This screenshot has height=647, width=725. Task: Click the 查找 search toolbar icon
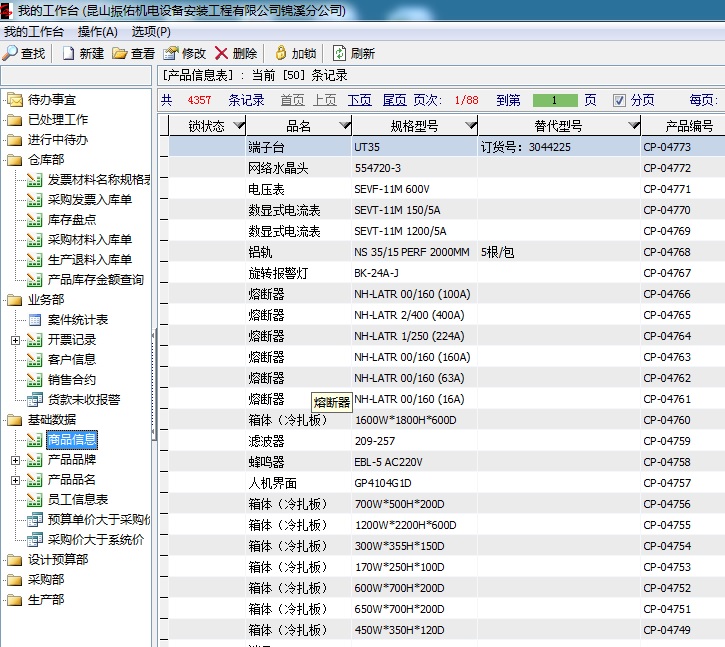coord(11,53)
